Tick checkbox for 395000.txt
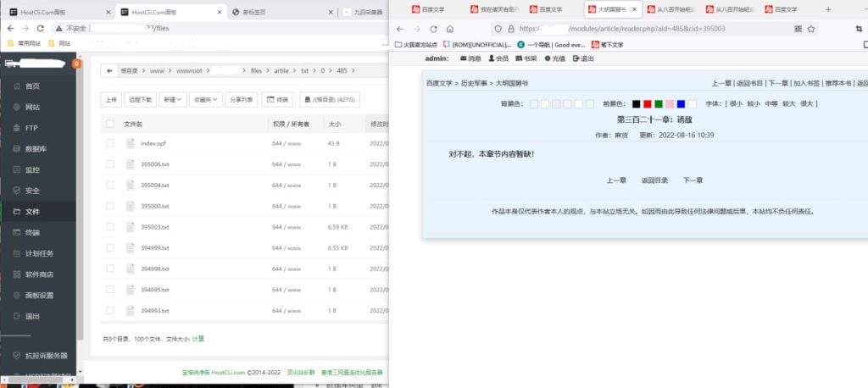The height and width of the screenshot is (388, 868). 110,206
